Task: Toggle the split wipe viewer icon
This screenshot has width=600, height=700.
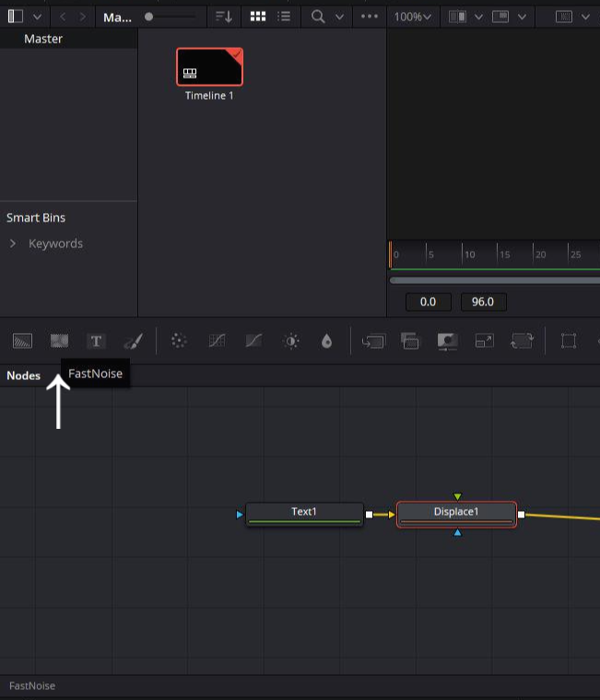Action: (457, 17)
